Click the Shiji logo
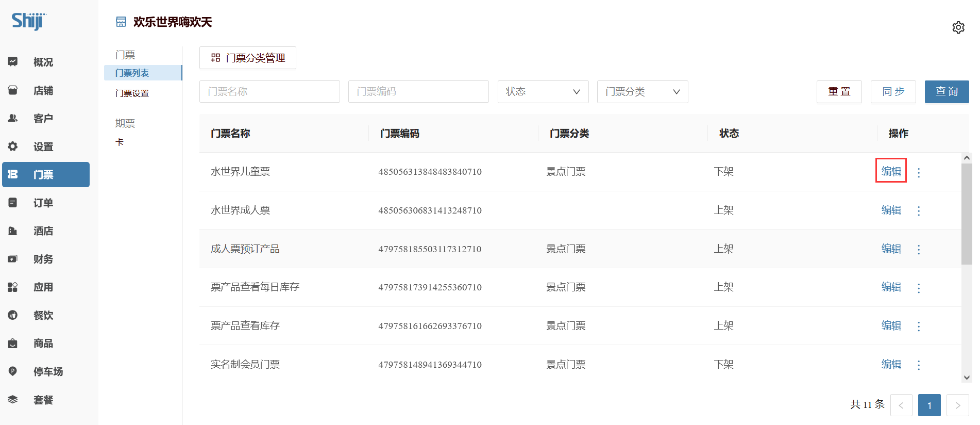 pos(29,21)
